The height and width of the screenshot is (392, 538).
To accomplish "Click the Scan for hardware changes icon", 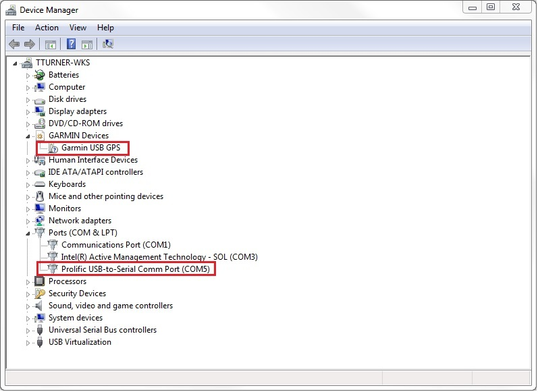I will click(108, 45).
